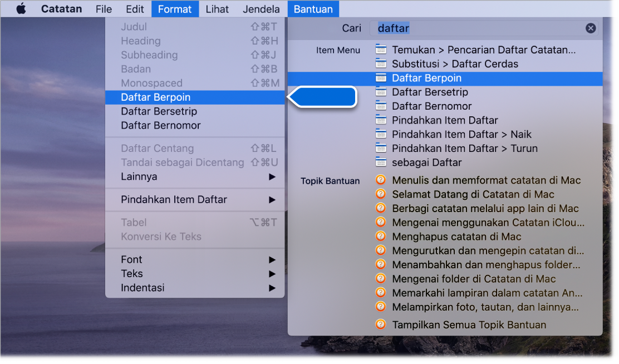
Task: Open the Jendela menu
Action: coord(261,8)
